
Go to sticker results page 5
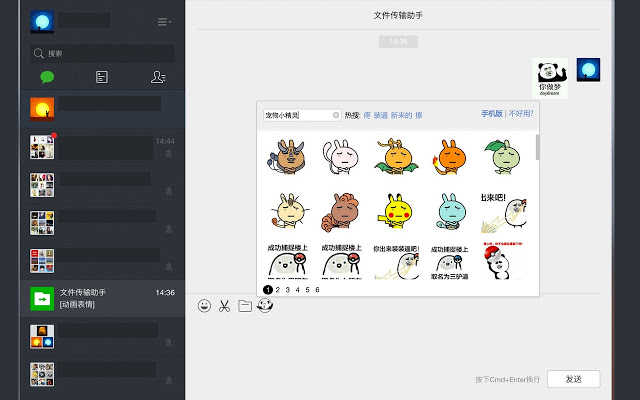(307, 290)
